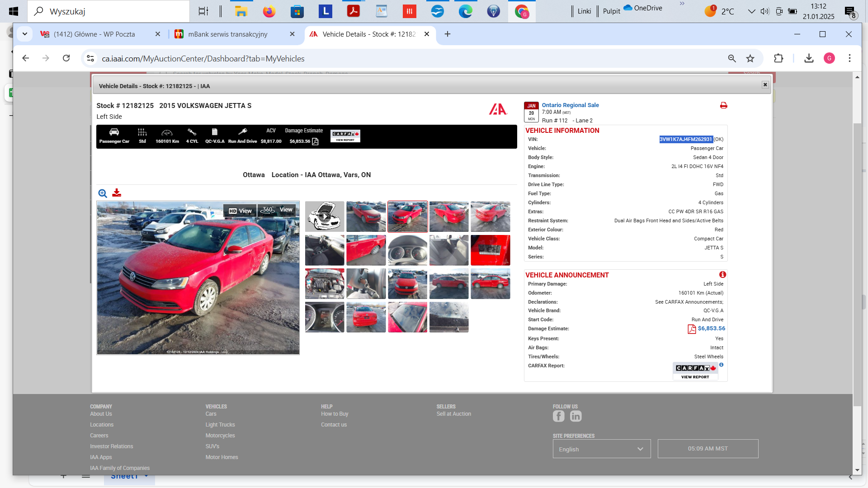
Task: Bookmark this page with the star icon
Action: pos(750,58)
